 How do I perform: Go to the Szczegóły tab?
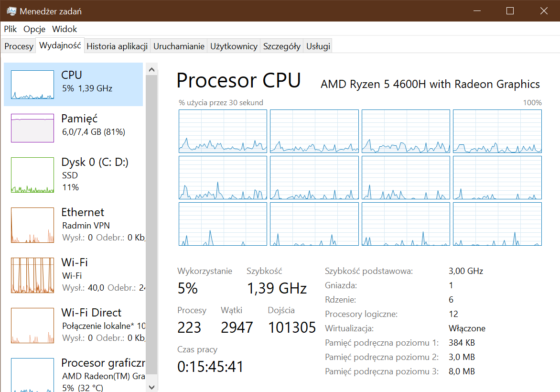282,46
